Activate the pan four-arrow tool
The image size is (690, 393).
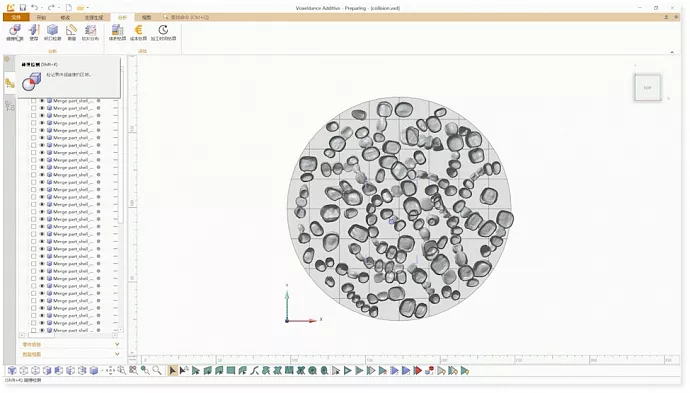pos(110,371)
